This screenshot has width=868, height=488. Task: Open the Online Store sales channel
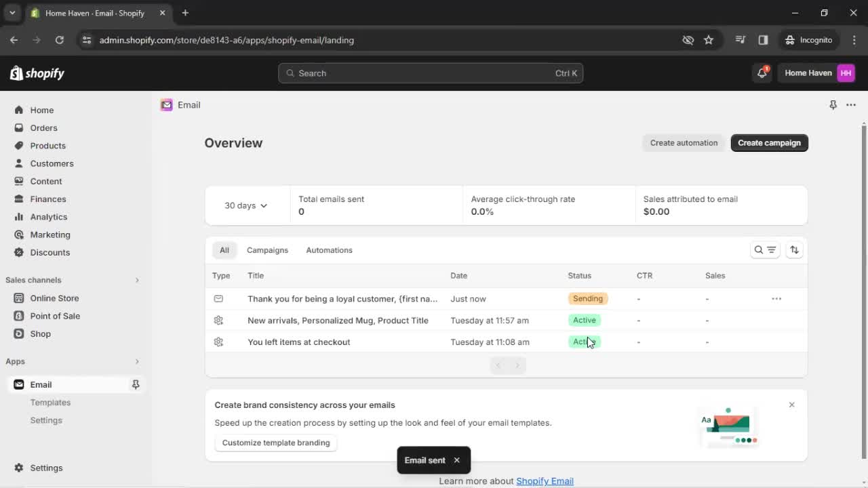click(54, 298)
